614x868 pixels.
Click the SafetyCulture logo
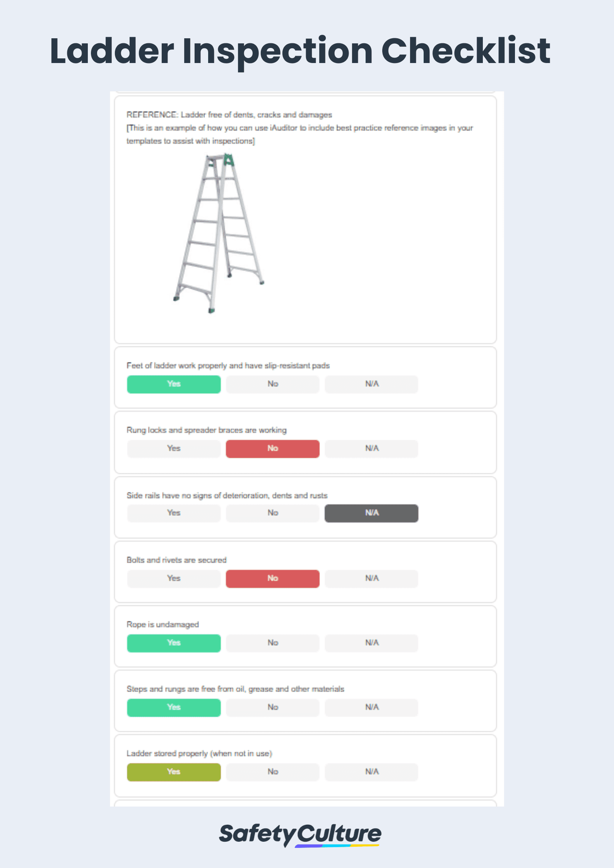pos(300,834)
